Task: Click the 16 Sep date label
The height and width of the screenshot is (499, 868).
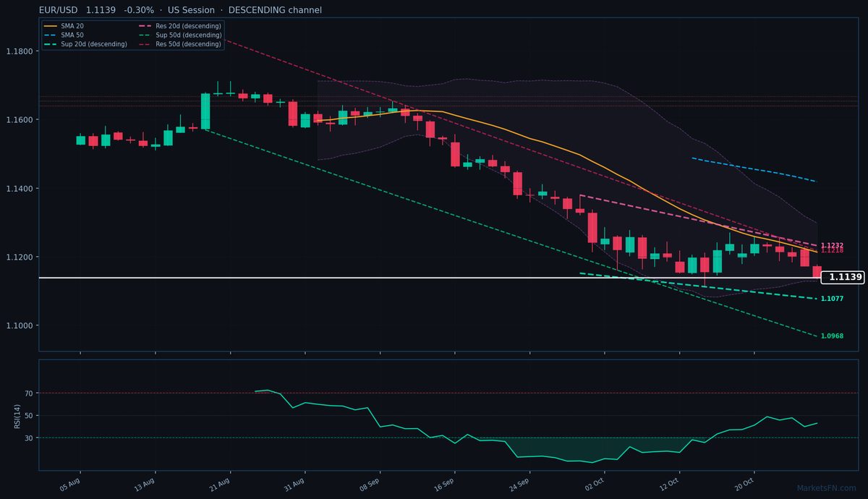Action: pos(444,485)
